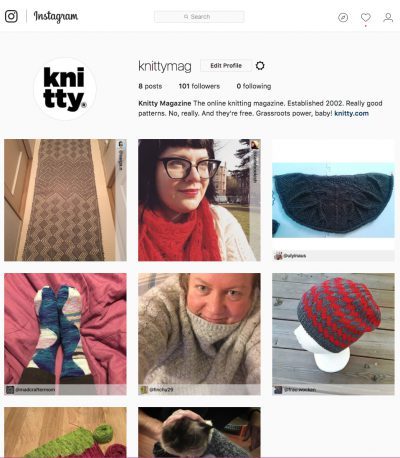400x458 pixels.
Task: Open the knitty.com link in the bio
Action: [x=351, y=113]
